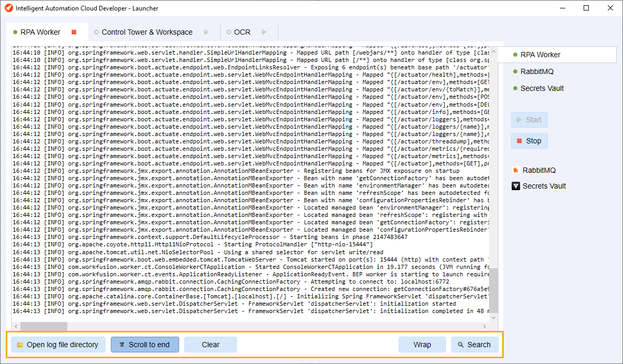The image size is (623, 364).
Task: Click the Secrets Vault black logo icon
Action: tap(516, 186)
